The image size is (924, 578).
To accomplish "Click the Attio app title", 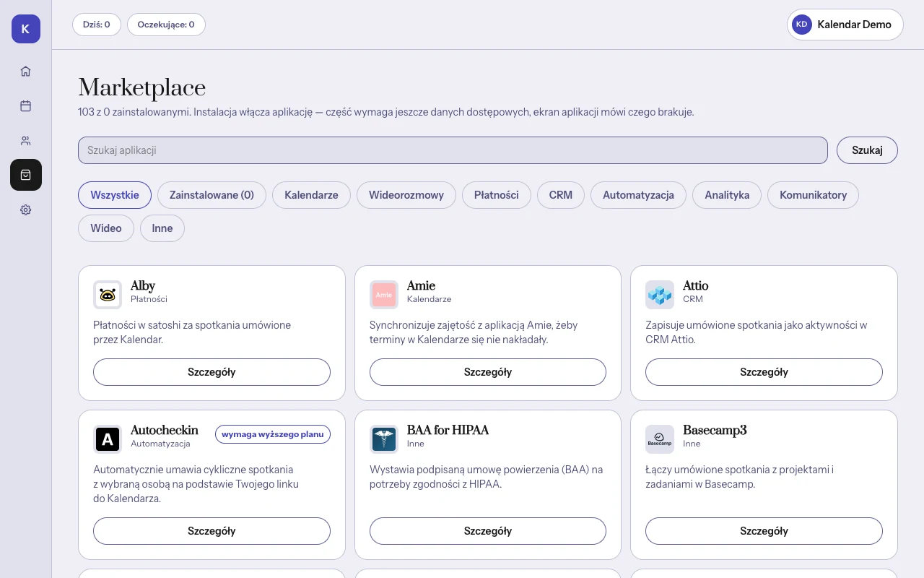I will (696, 286).
